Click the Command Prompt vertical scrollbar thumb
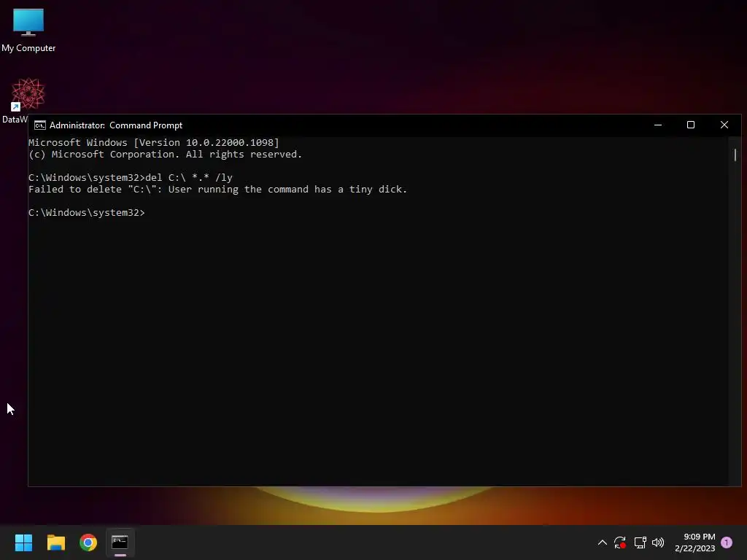The image size is (747, 560). (x=735, y=155)
